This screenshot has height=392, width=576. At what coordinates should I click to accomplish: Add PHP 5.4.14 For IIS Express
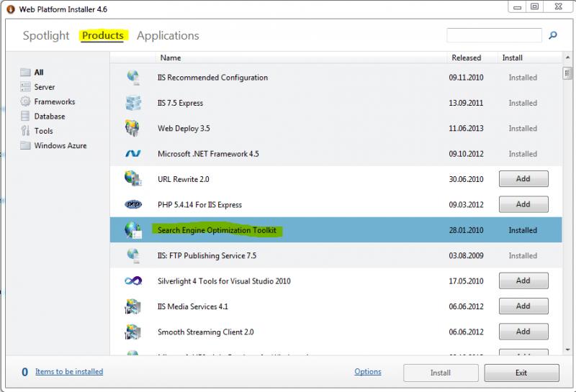(523, 204)
